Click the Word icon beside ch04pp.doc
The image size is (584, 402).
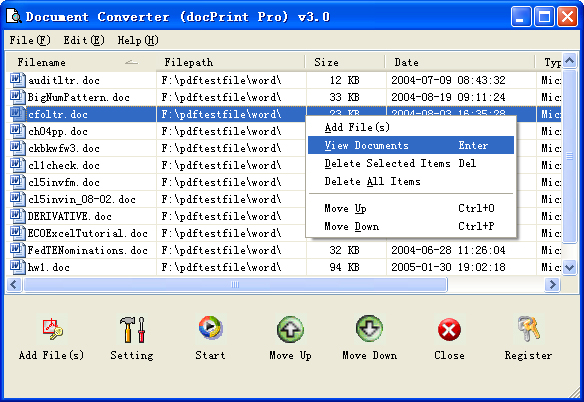point(17,131)
